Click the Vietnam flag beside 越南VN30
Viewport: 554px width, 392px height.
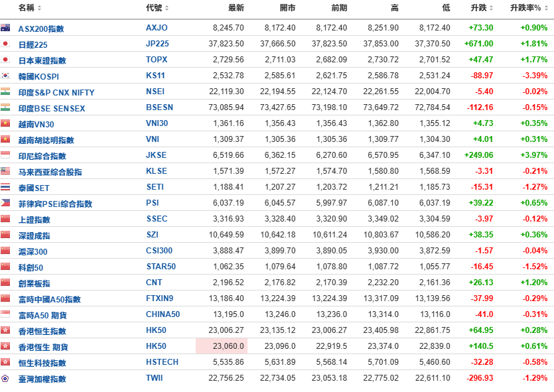point(5,123)
